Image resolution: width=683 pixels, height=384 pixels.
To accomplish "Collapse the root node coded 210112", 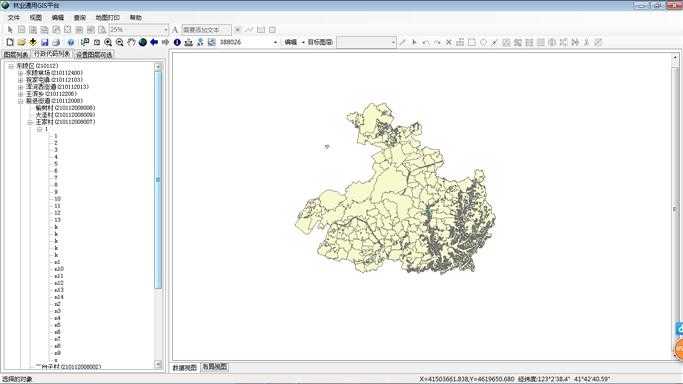I will [x=11, y=66].
